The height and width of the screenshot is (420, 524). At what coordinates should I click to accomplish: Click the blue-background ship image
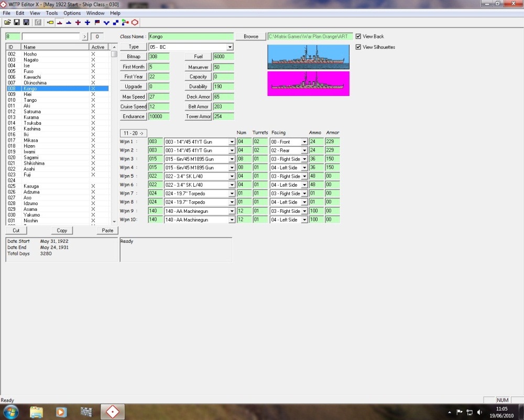tap(308, 57)
